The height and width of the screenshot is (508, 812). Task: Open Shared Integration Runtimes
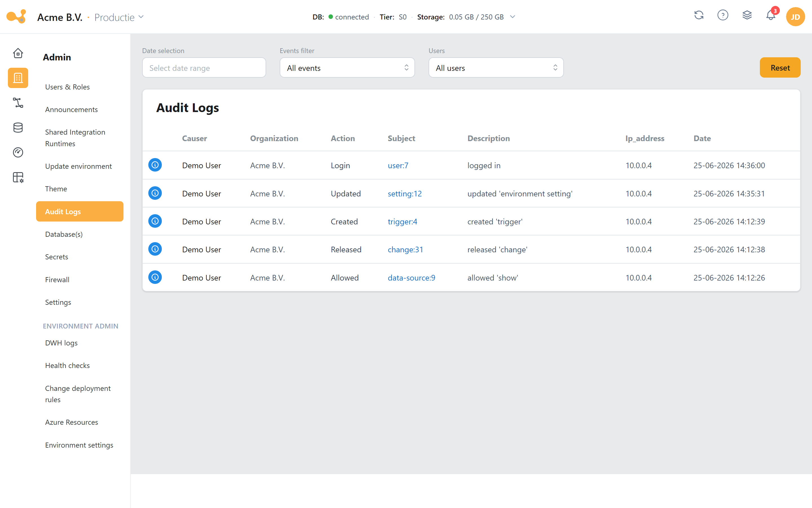75,138
